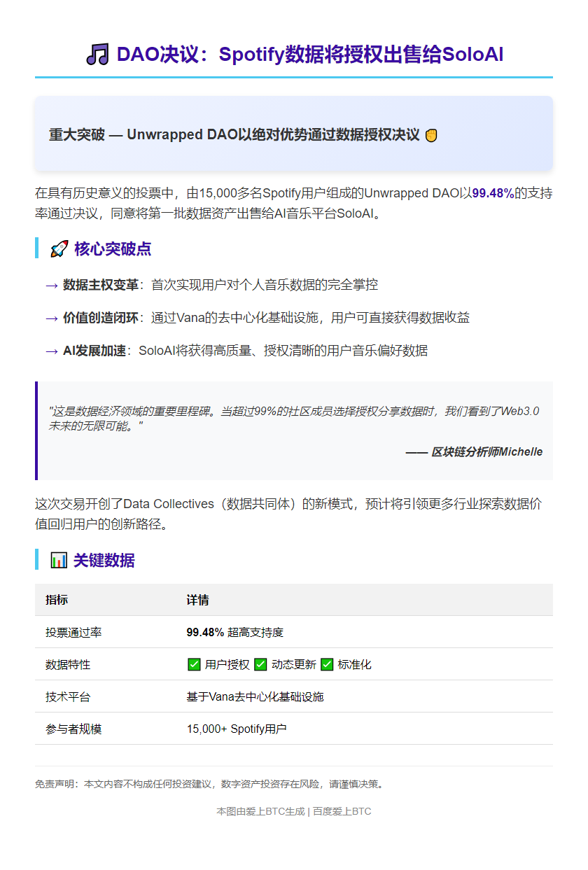Toggle the green check next to 标准化
The height and width of the screenshot is (870, 588).
click(327, 664)
